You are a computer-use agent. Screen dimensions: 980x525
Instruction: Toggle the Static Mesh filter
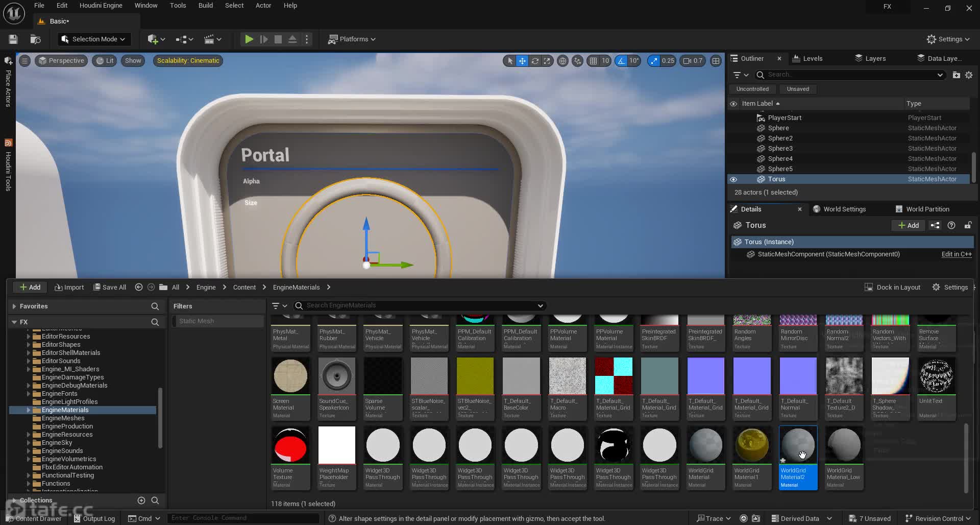click(x=217, y=321)
